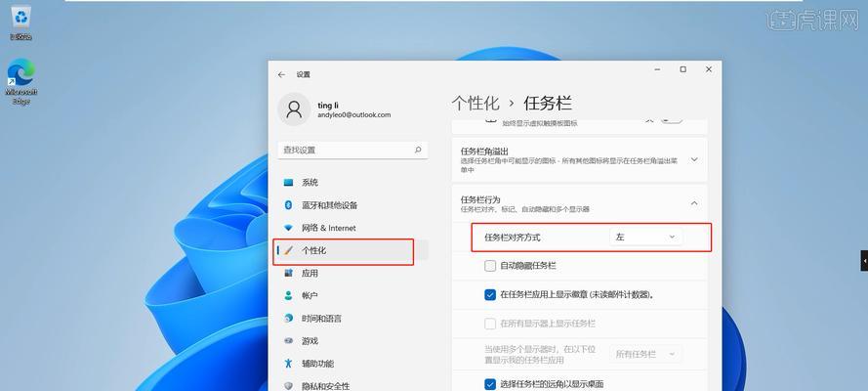The width and height of the screenshot is (868, 391).
Task: Focus the 查找设置 search field
Action: (x=352, y=151)
